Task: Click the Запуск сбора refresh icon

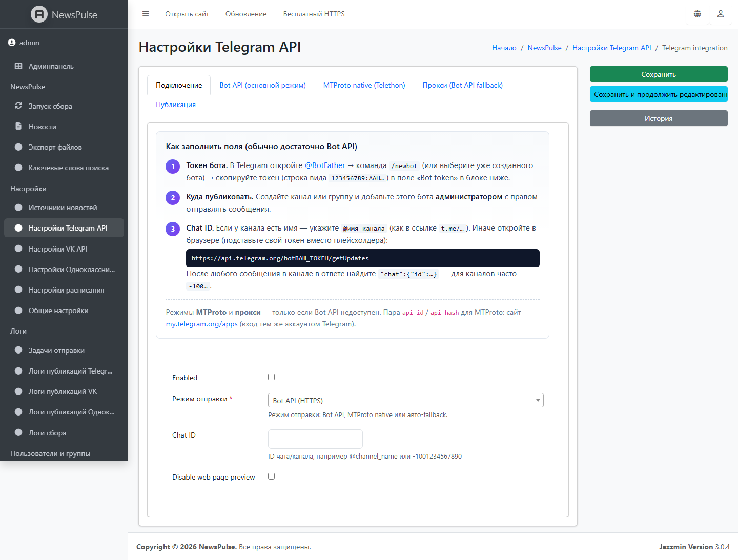Action: 18,106
